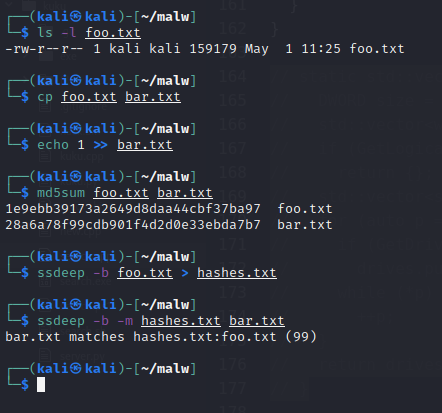This screenshot has width=442, height=413.
Task: Click bar.txt in the ssdeep -m command
Action: tap(257, 321)
